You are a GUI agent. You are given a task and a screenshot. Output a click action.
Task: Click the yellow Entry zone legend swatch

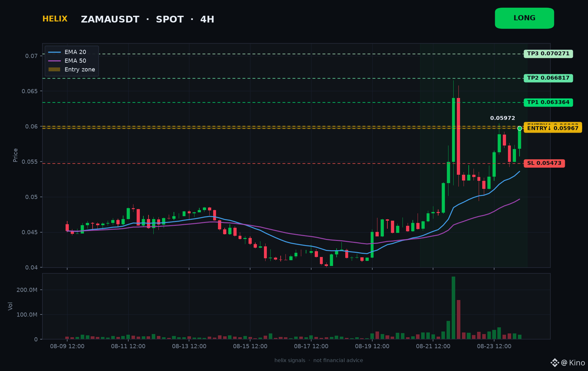click(54, 69)
